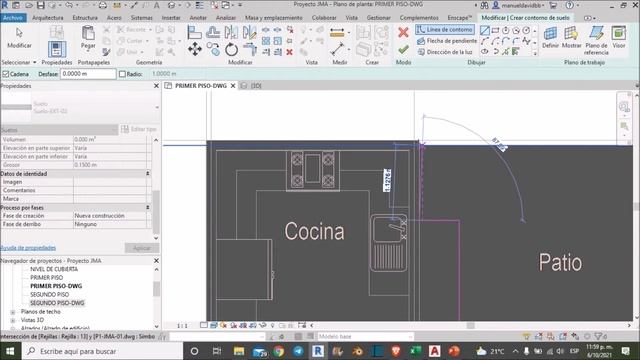Select the Rotate tool
640x360 pixels.
pyautogui.click(x=231, y=49)
